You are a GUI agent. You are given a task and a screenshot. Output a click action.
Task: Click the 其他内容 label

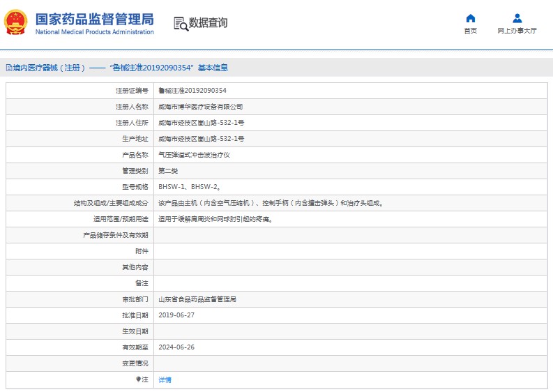pos(135,267)
